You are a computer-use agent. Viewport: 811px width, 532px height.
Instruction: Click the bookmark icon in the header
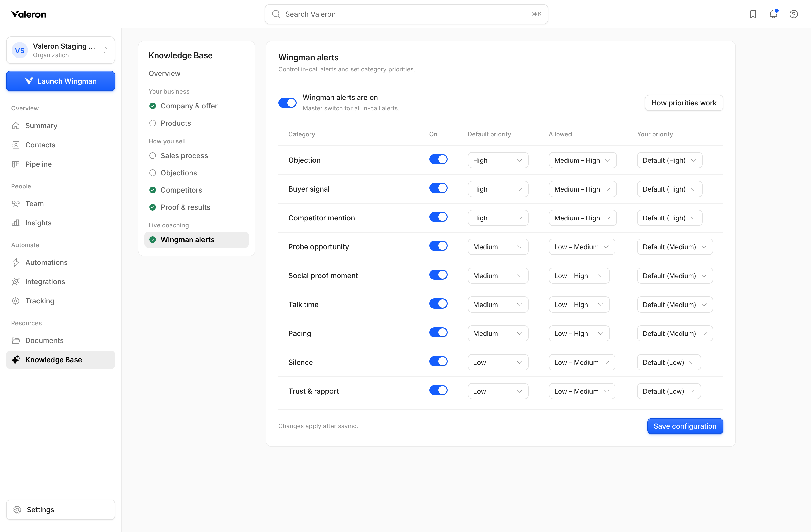[x=753, y=14]
